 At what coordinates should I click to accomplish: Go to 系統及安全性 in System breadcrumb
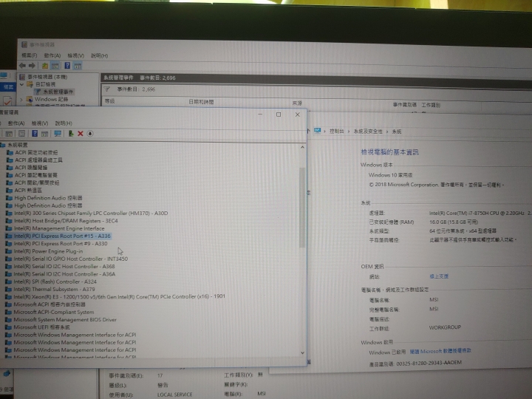[368, 132]
